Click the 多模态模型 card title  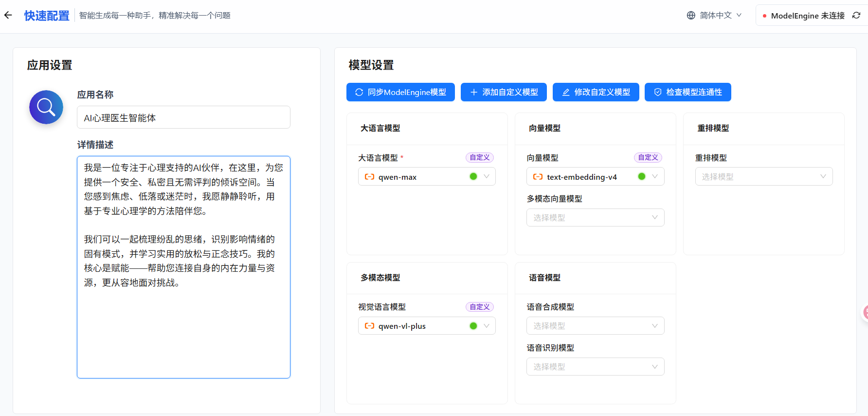point(380,278)
